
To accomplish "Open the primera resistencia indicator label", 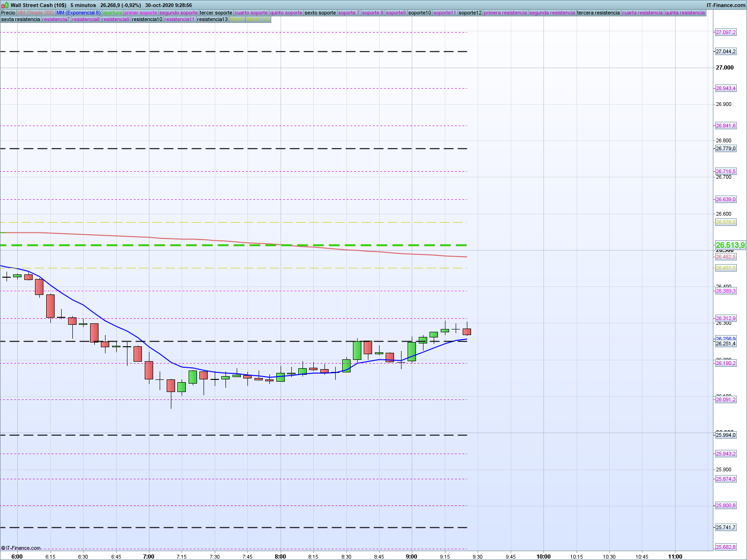I will [505, 13].
